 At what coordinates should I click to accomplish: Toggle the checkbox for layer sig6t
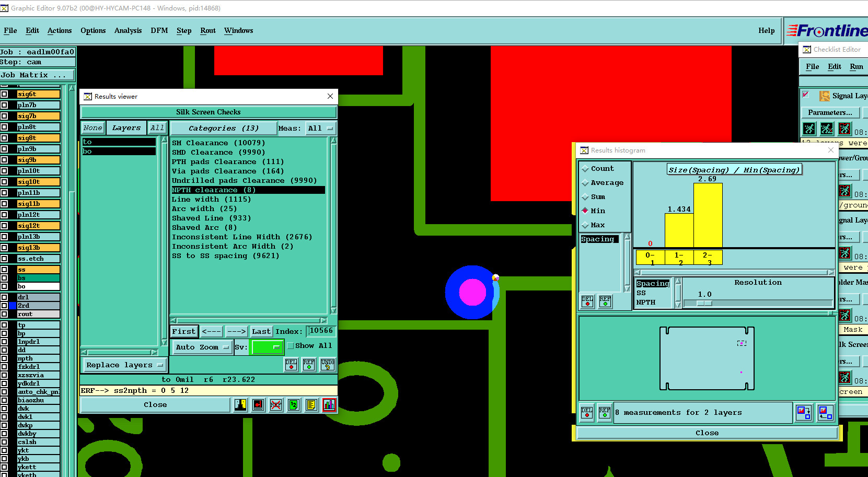pos(4,94)
